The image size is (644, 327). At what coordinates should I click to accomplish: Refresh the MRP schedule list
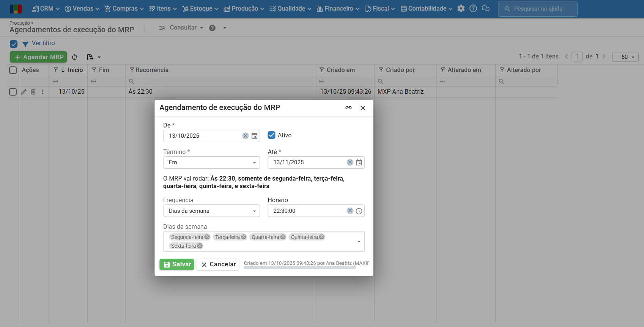75,57
